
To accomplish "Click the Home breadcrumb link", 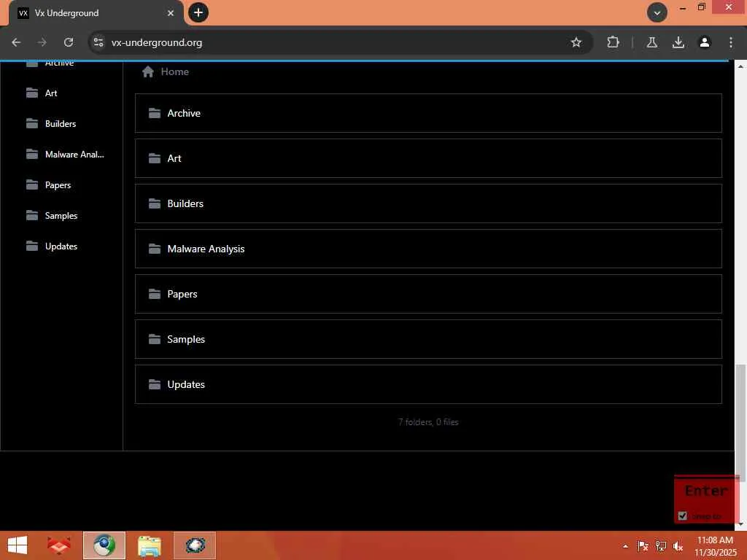I will (175, 72).
